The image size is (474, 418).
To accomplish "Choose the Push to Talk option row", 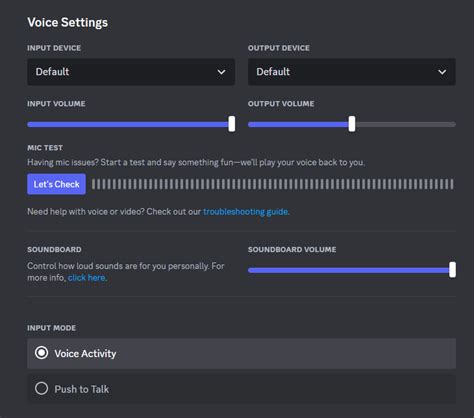I will click(241, 389).
